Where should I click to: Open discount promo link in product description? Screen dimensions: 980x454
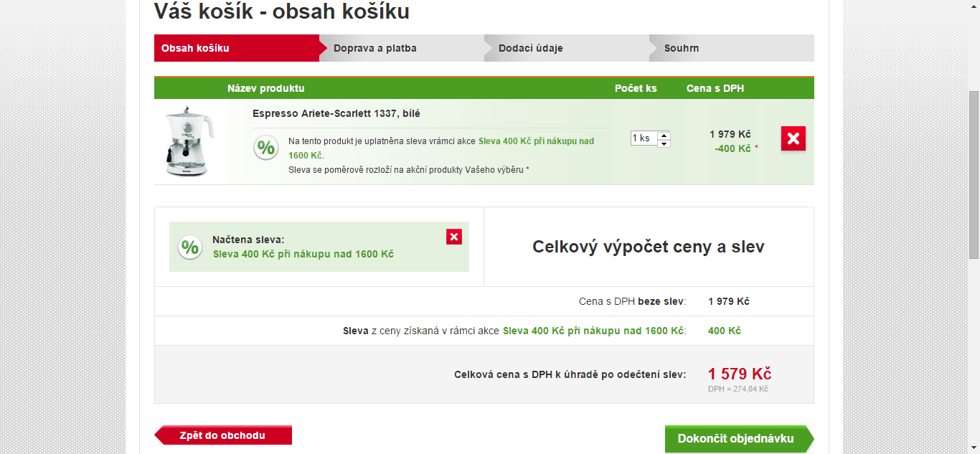click(x=536, y=141)
